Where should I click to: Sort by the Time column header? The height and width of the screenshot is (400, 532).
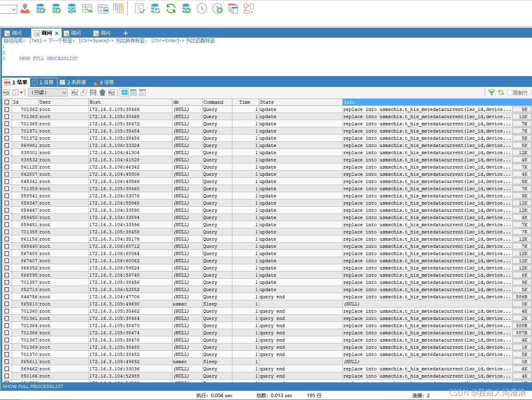point(245,102)
